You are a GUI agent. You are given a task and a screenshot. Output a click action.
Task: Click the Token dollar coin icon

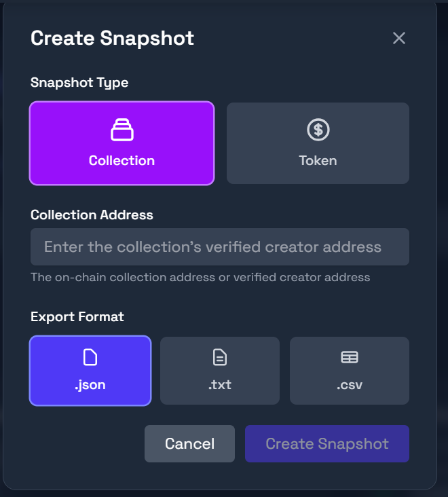(318, 129)
